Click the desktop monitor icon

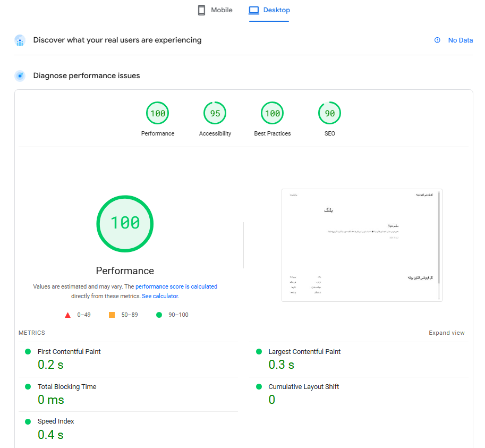click(254, 10)
